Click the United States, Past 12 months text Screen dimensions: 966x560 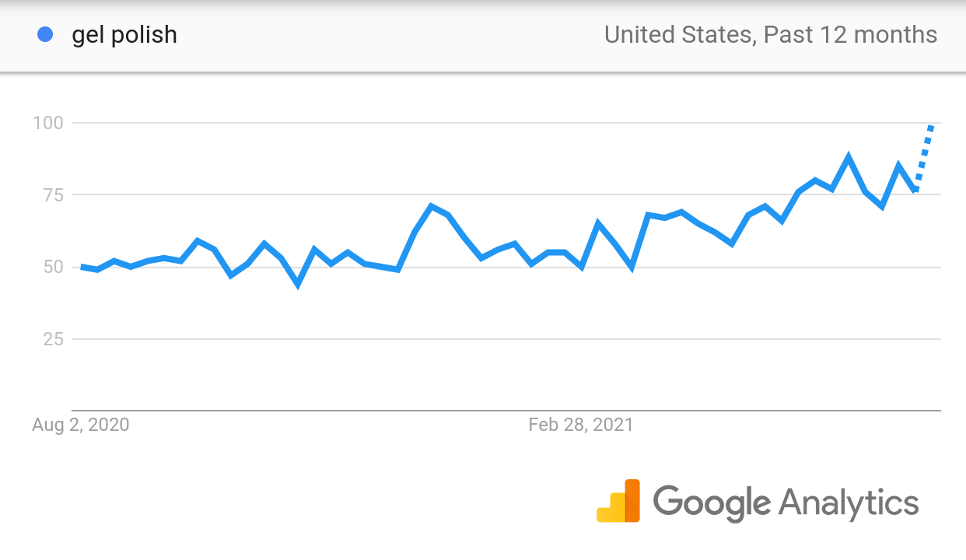tap(771, 35)
